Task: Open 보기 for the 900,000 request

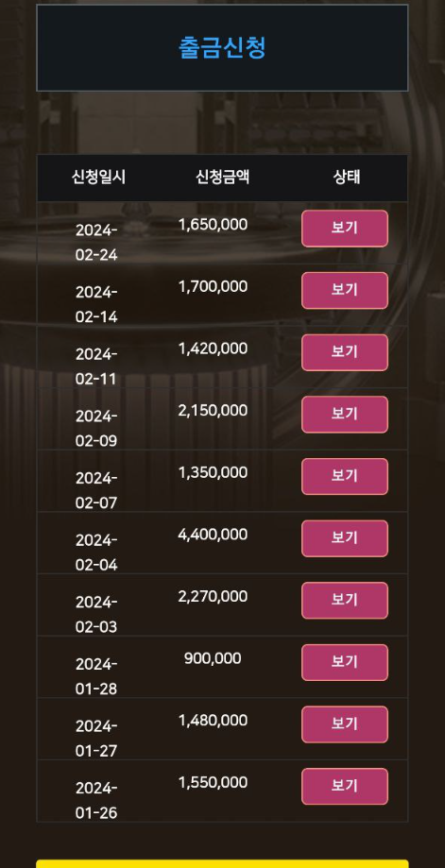Action: [344, 663]
